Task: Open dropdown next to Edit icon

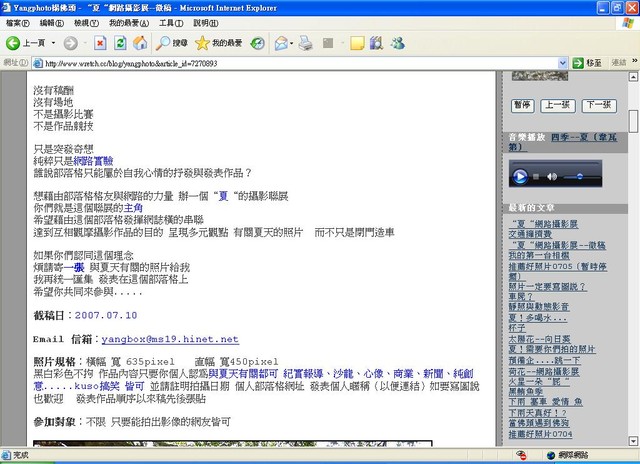Action: click(x=342, y=43)
